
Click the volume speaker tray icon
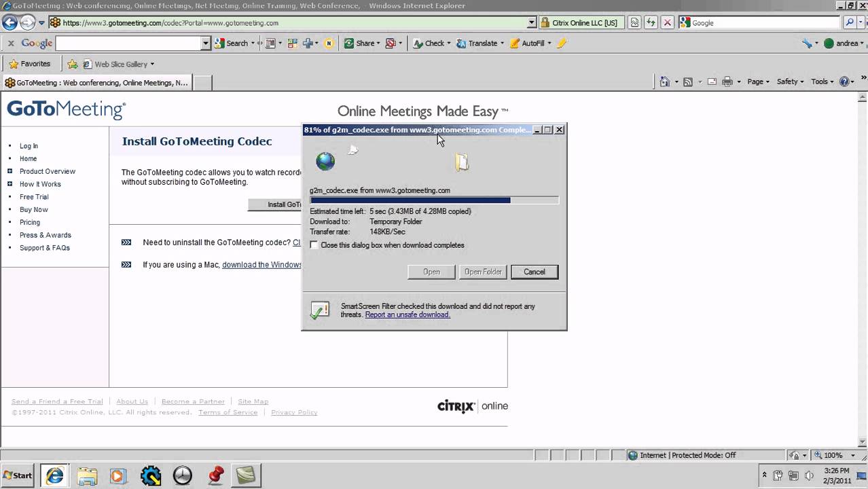point(809,475)
